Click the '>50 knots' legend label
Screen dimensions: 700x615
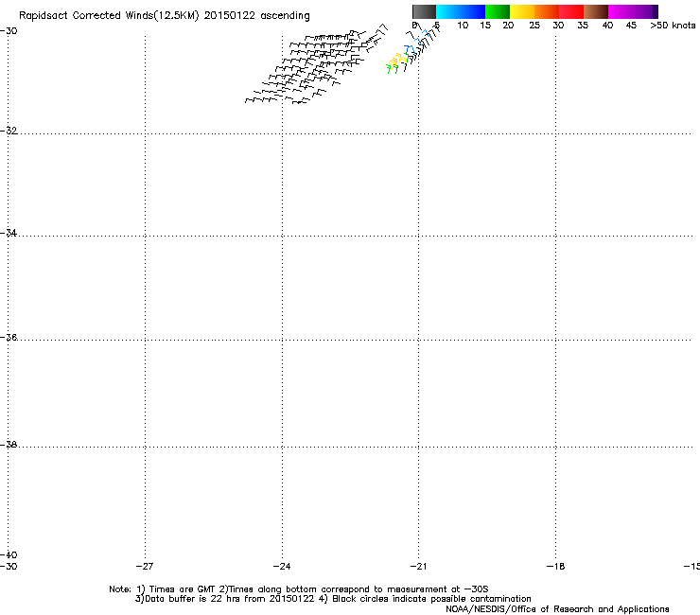click(x=673, y=26)
